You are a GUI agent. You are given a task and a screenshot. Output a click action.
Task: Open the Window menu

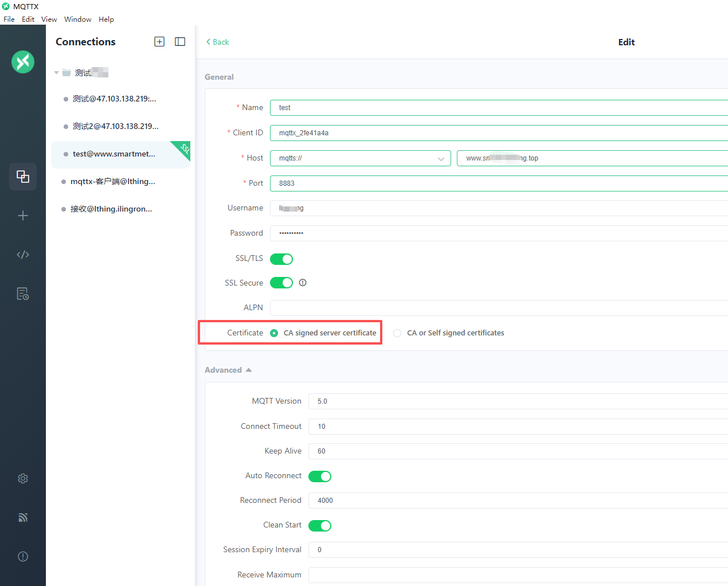(77, 19)
